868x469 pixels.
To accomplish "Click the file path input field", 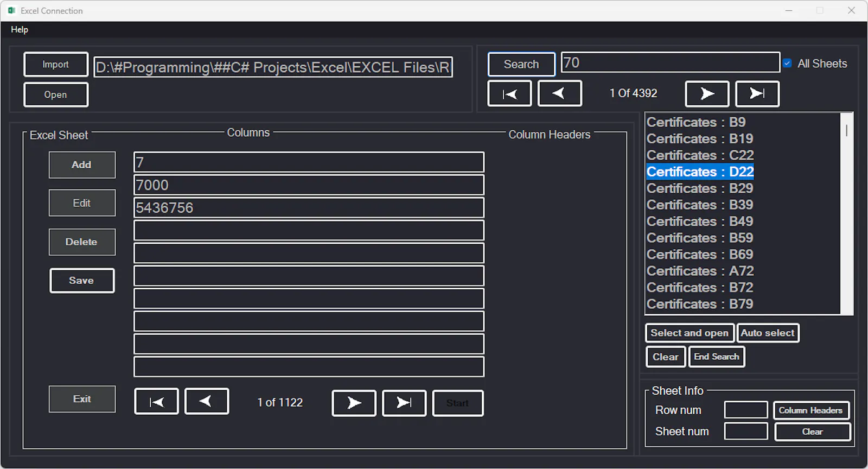I will pyautogui.click(x=273, y=67).
